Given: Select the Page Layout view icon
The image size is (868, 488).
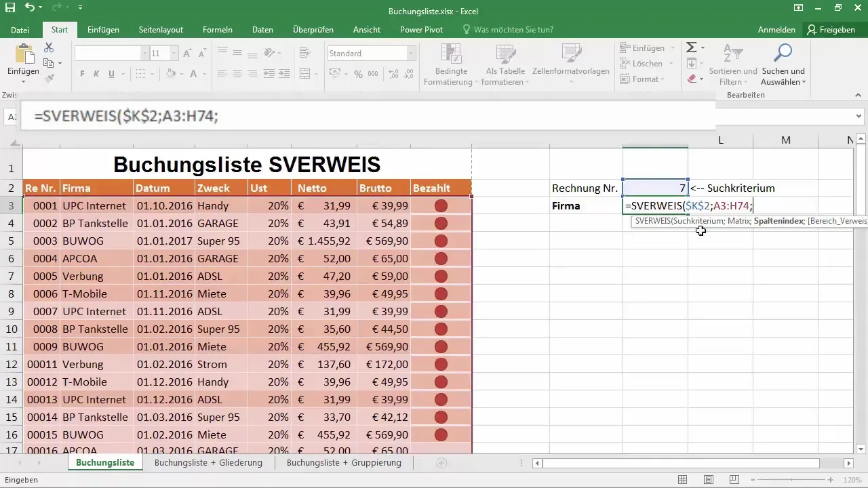Looking at the screenshot, I should click(708, 480).
